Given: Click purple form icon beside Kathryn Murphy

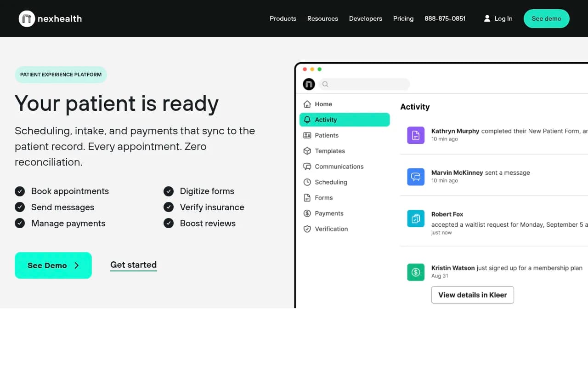Looking at the screenshot, I should coord(416,135).
